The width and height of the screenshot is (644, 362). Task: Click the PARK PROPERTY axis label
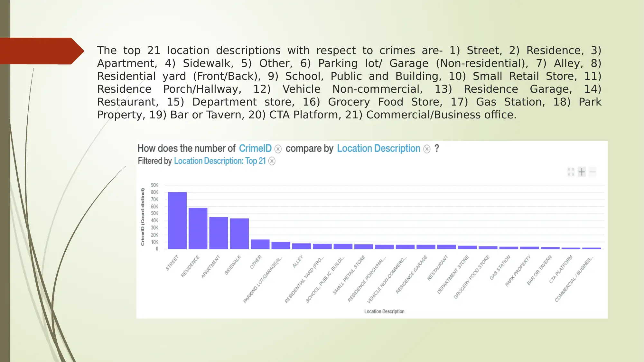518,271
